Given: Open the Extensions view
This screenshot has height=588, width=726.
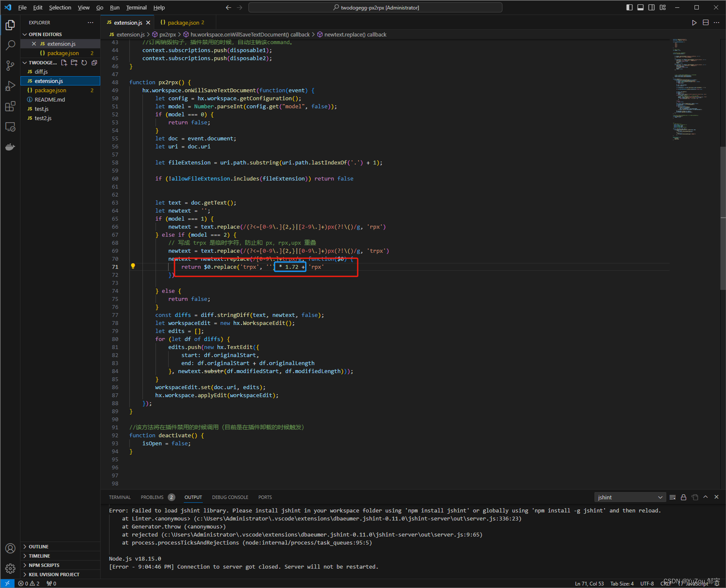Looking at the screenshot, I should click(10, 106).
